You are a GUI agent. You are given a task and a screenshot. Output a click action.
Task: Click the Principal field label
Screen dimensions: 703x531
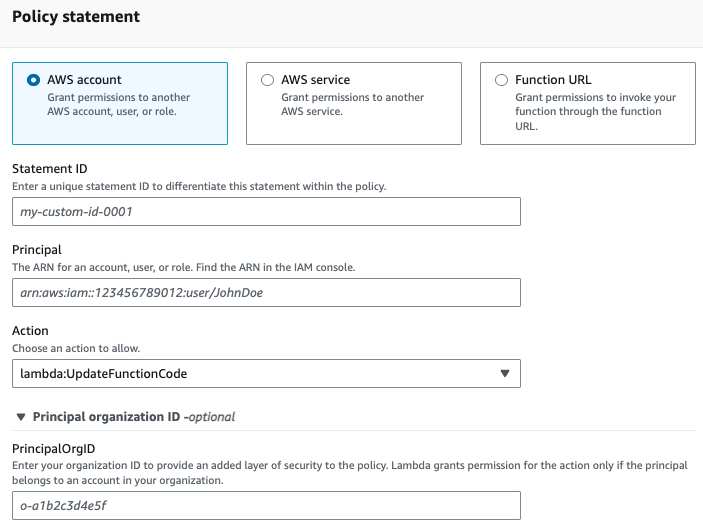[37, 249]
